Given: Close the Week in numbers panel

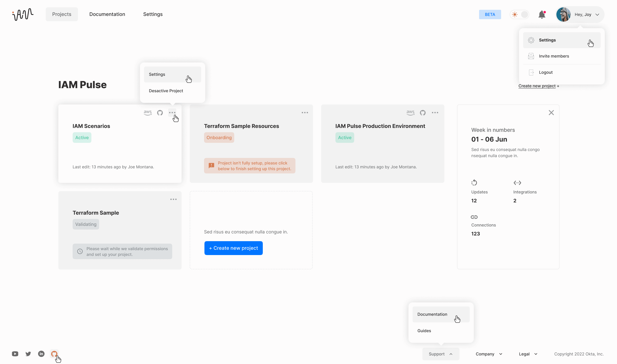Looking at the screenshot, I should (x=551, y=113).
